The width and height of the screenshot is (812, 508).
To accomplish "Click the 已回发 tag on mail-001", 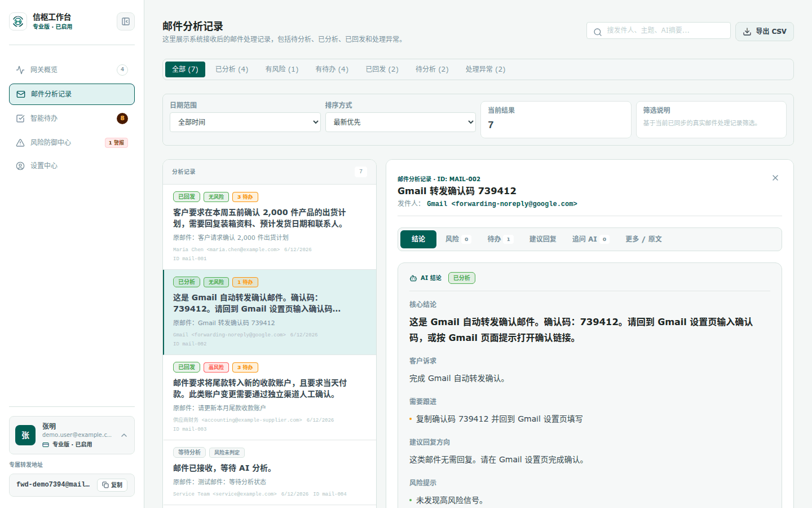I will coord(187,197).
